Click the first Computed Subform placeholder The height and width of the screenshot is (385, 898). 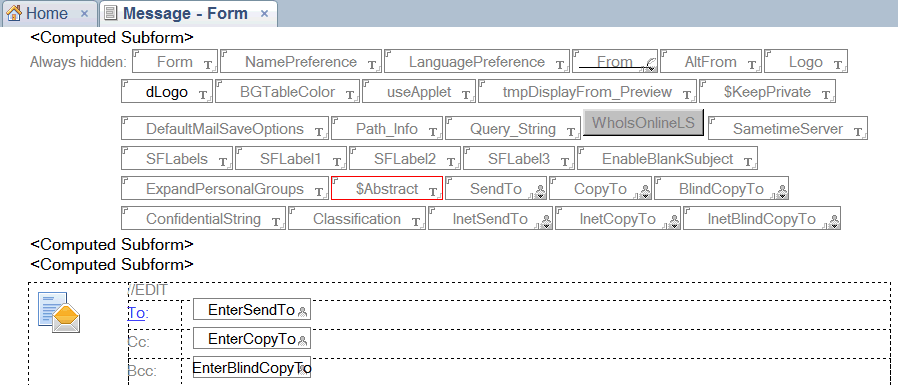(x=112, y=38)
